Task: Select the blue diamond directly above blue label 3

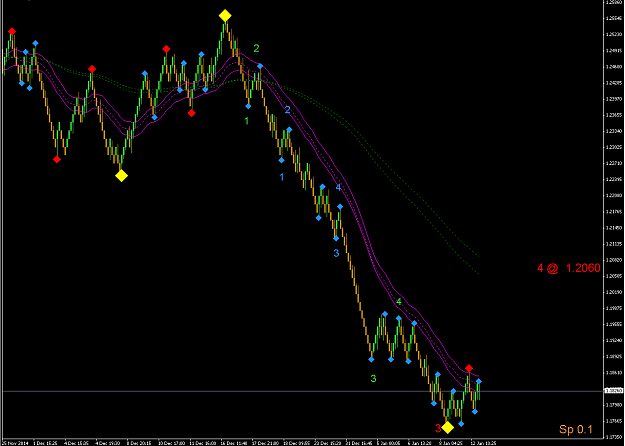Action: [336, 238]
